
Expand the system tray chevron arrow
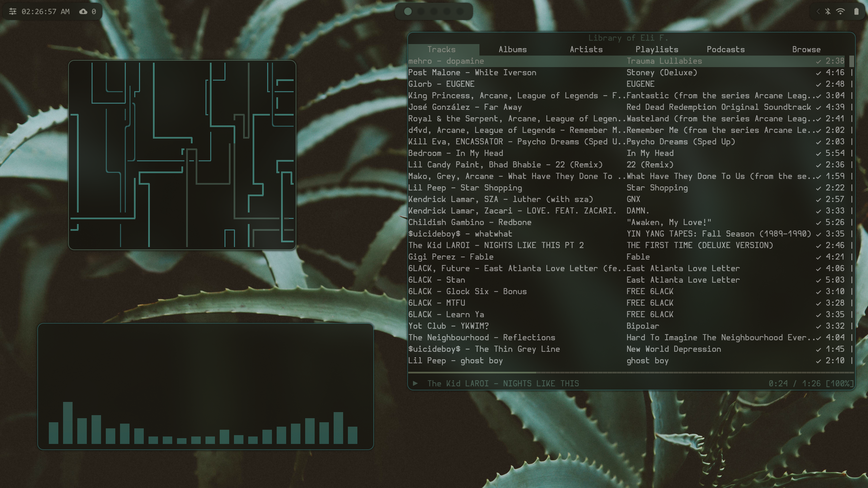click(818, 12)
